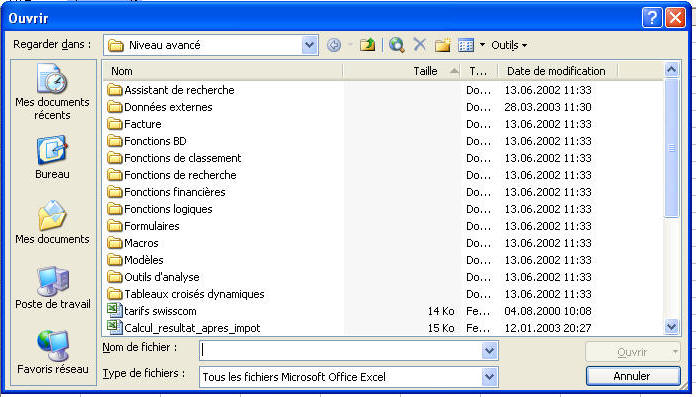Viewport: 696px width, 397px height.
Task: Open Favoris réseau location
Action: [52, 353]
